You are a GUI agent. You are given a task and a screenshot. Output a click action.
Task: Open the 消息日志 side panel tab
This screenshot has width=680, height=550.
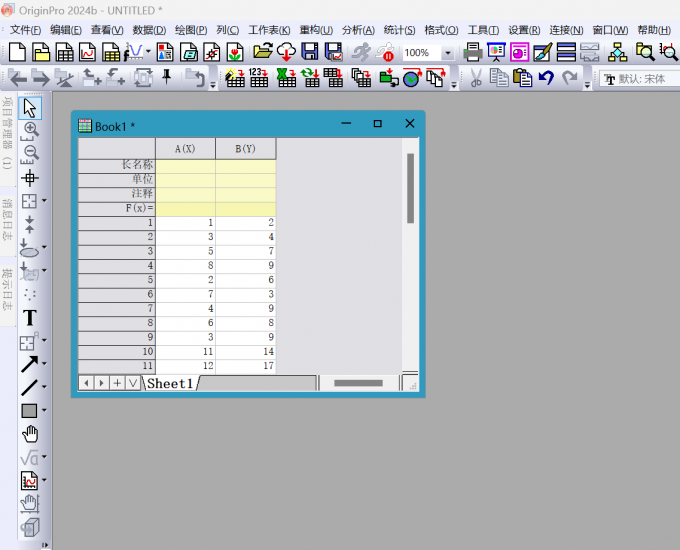7,219
